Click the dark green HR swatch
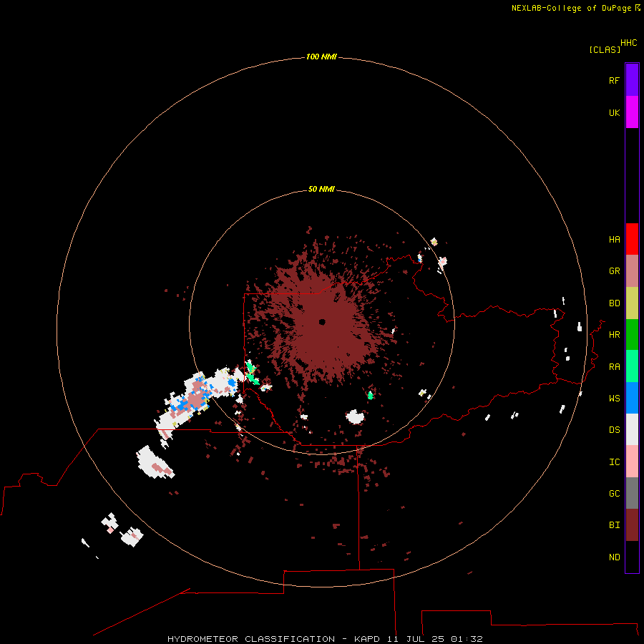Viewport: 644px width, 644px height. (x=632, y=334)
